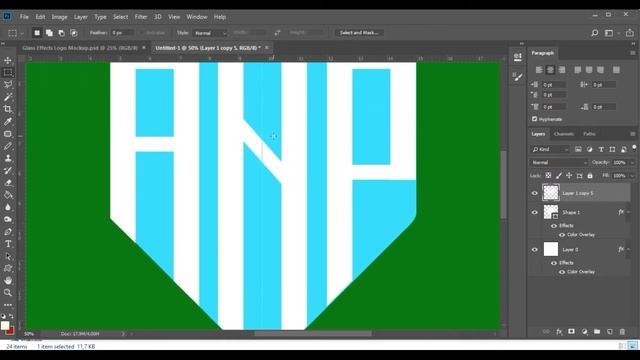Select the Magic Wand tool
This screenshot has height=360, width=640.
8,97
